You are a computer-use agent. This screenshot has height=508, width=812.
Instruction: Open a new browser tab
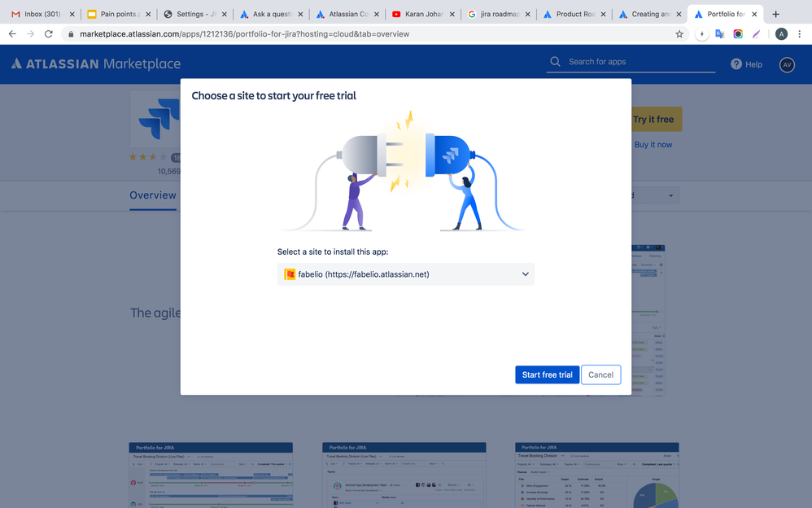(x=775, y=14)
